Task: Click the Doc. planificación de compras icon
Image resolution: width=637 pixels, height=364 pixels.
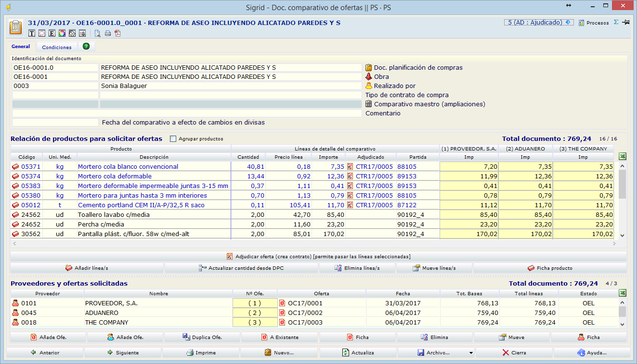Action: click(369, 67)
